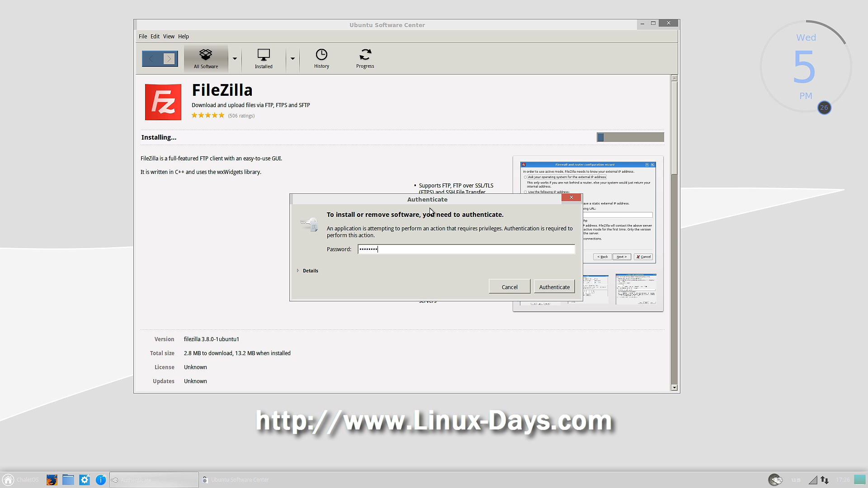Screen dimensions: 868x488
Task: Open the View menu
Action: 169,37
